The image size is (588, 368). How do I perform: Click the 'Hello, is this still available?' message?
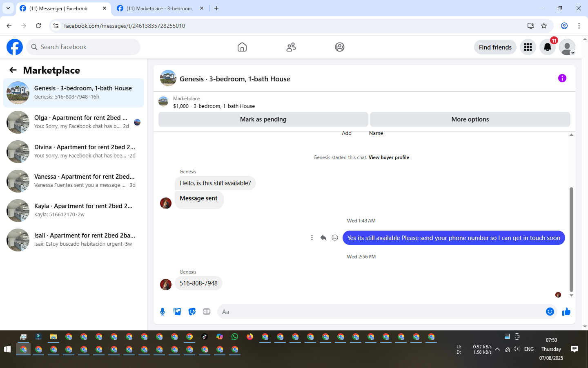215,183
